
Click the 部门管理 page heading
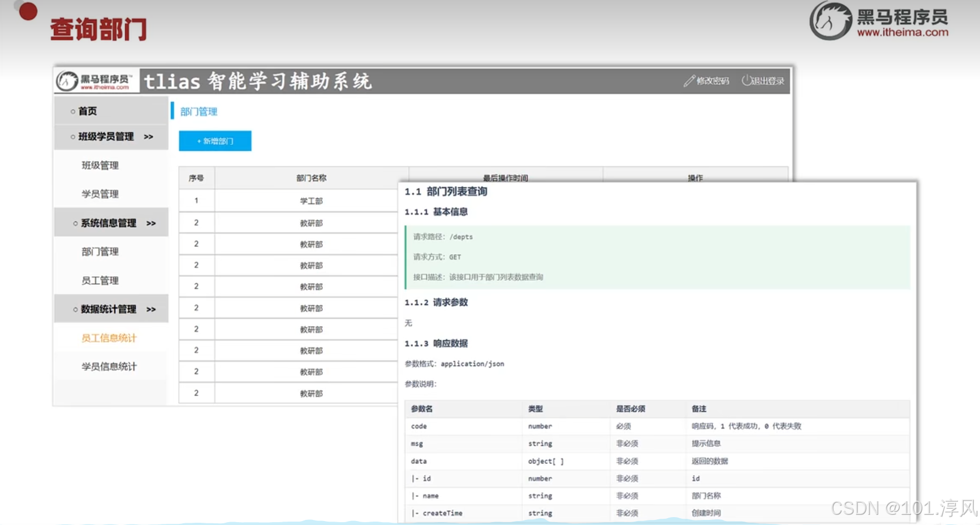point(198,112)
